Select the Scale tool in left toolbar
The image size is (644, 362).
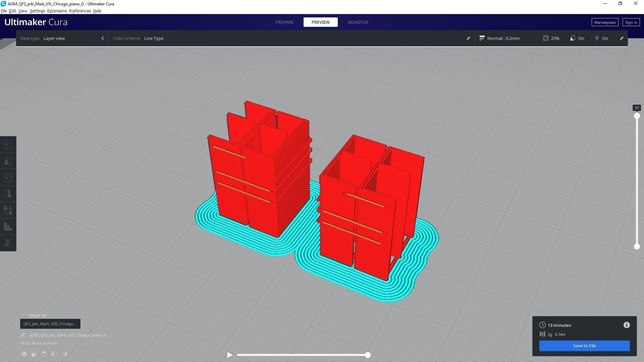8,161
